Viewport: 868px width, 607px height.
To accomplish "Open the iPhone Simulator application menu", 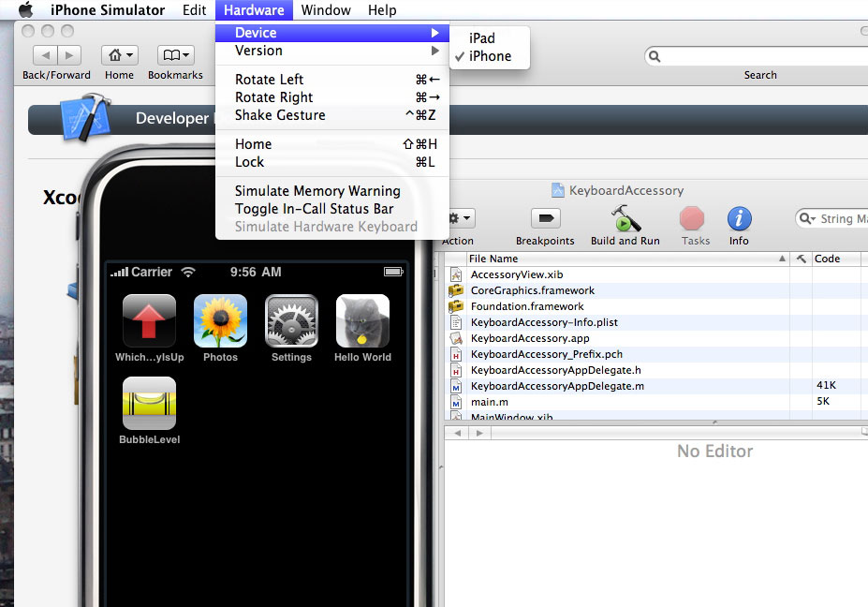I will click(x=108, y=10).
